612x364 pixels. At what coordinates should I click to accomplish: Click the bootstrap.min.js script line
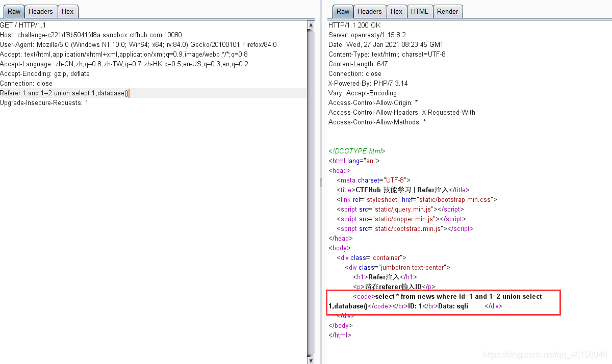tap(405, 228)
